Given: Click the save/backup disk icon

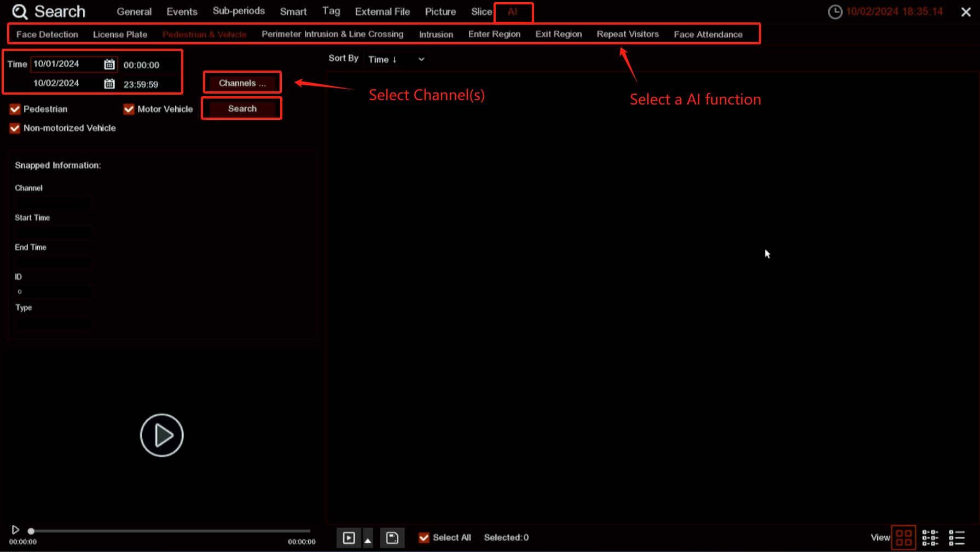Looking at the screenshot, I should [392, 538].
